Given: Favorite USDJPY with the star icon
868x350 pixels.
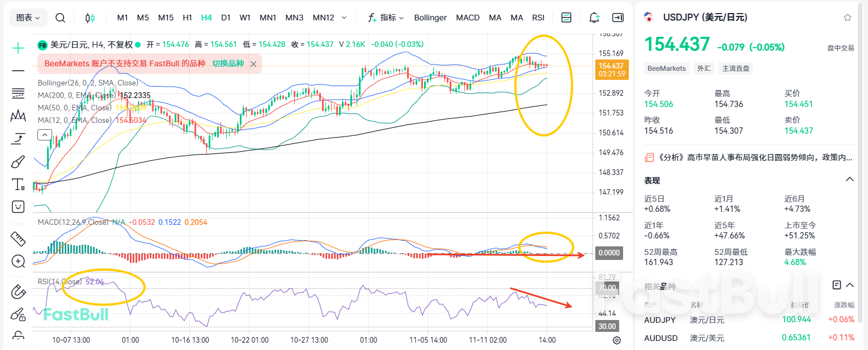Looking at the screenshot, I should point(847,18).
